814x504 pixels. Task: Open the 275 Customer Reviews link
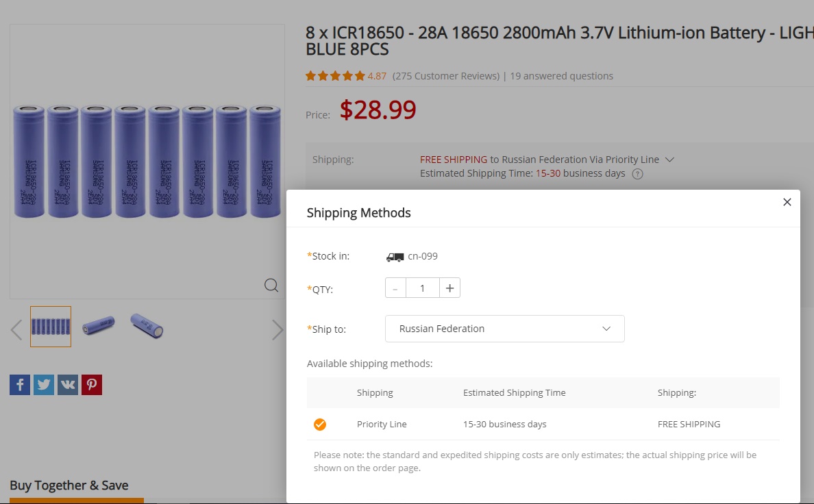tap(446, 76)
